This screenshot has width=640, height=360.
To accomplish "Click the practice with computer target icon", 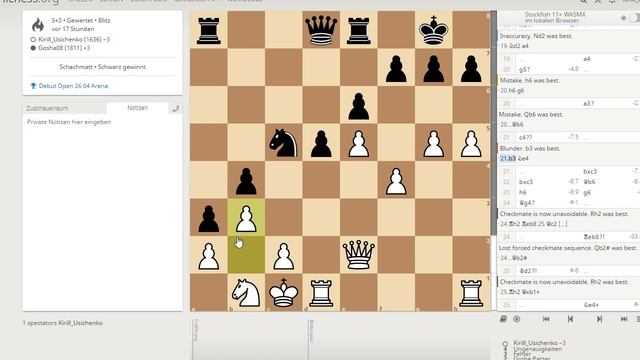I will (x=517, y=319).
